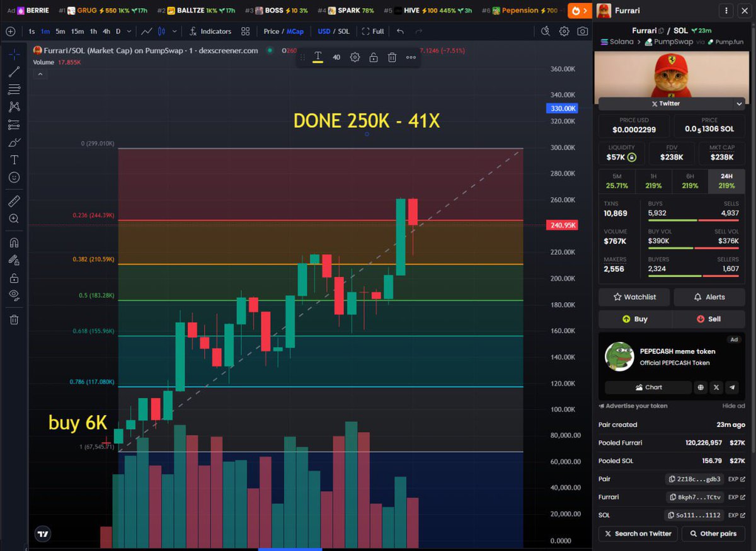The image size is (756, 551).
Task: Copy the Pair address 2Z18c...gdb3
Action: [693, 479]
